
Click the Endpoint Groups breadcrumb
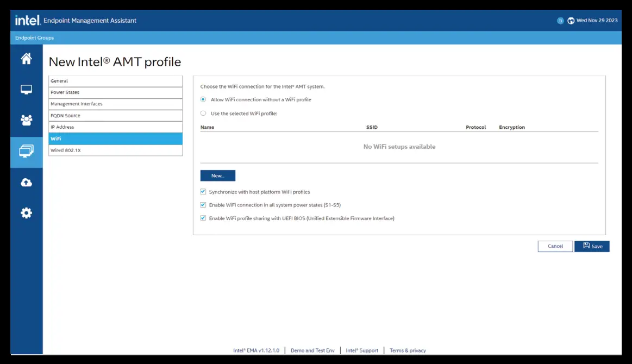click(34, 38)
